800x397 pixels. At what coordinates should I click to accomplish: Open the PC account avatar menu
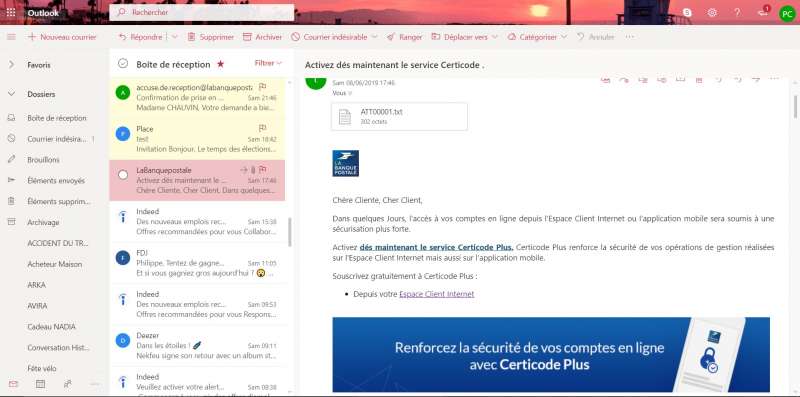(787, 13)
